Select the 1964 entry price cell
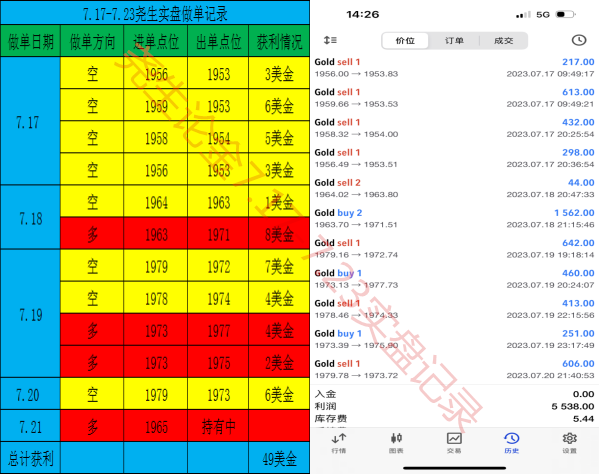The image size is (600, 474). (x=156, y=201)
